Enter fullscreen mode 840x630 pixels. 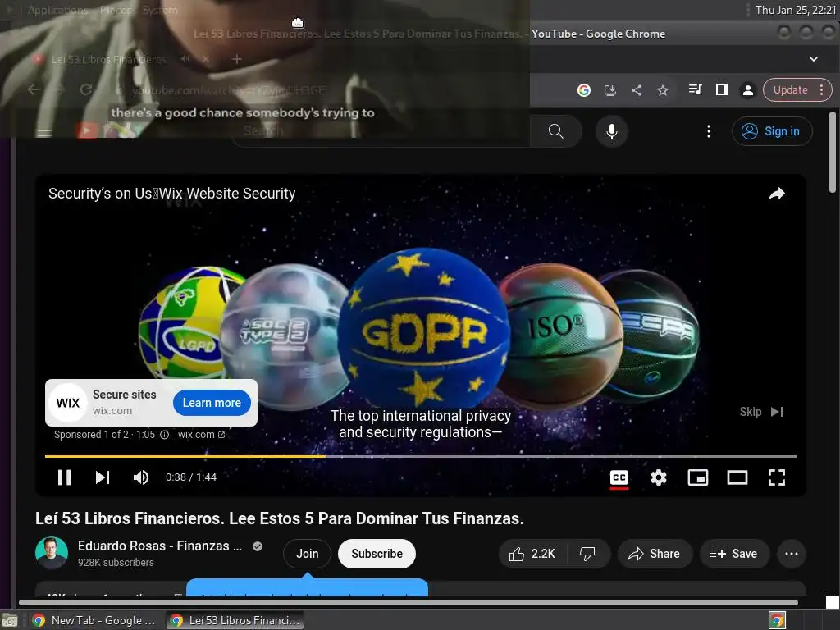click(776, 477)
